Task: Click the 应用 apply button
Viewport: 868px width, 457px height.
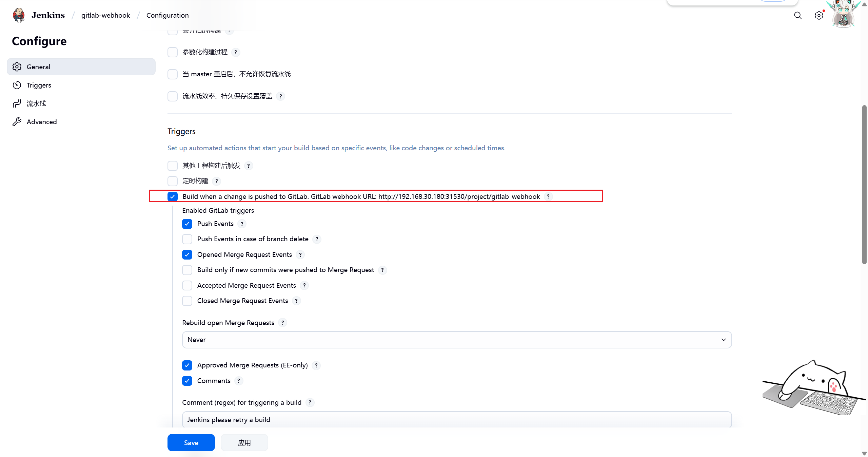Action: click(x=244, y=443)
